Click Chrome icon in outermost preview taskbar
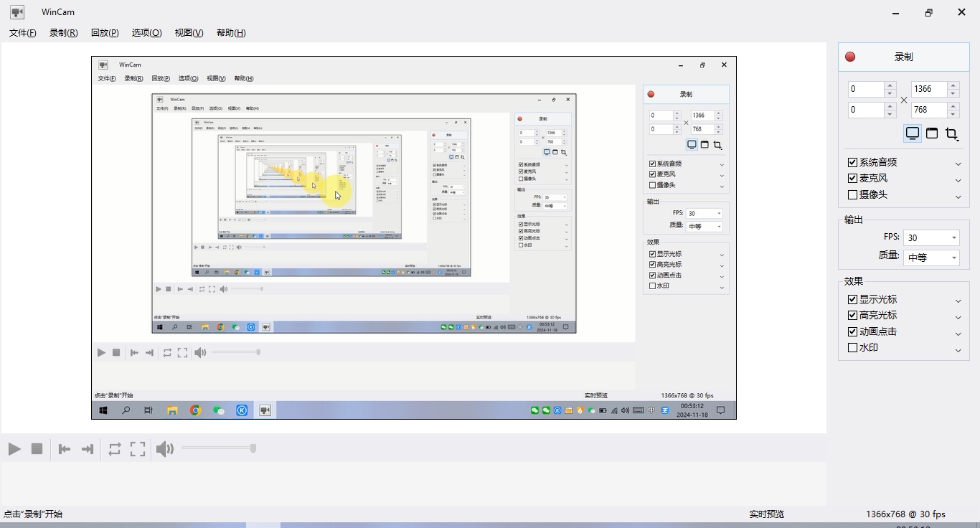 [x=195, y=410]
